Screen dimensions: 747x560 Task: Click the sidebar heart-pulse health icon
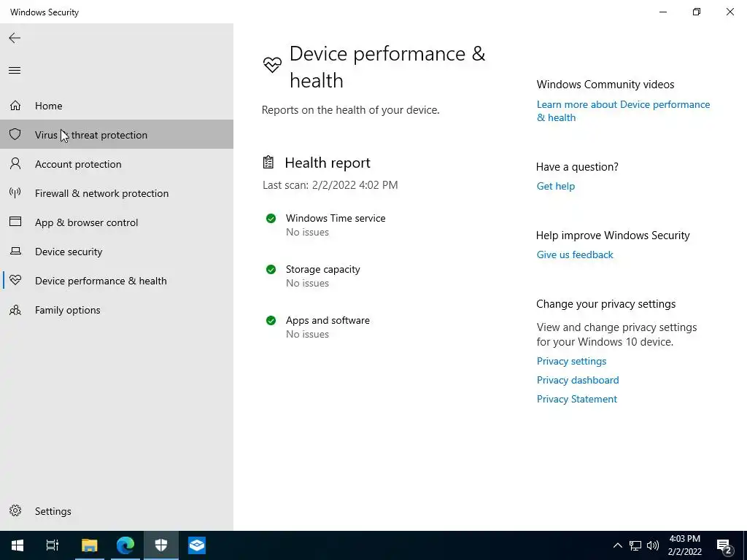tap(15, 281)
